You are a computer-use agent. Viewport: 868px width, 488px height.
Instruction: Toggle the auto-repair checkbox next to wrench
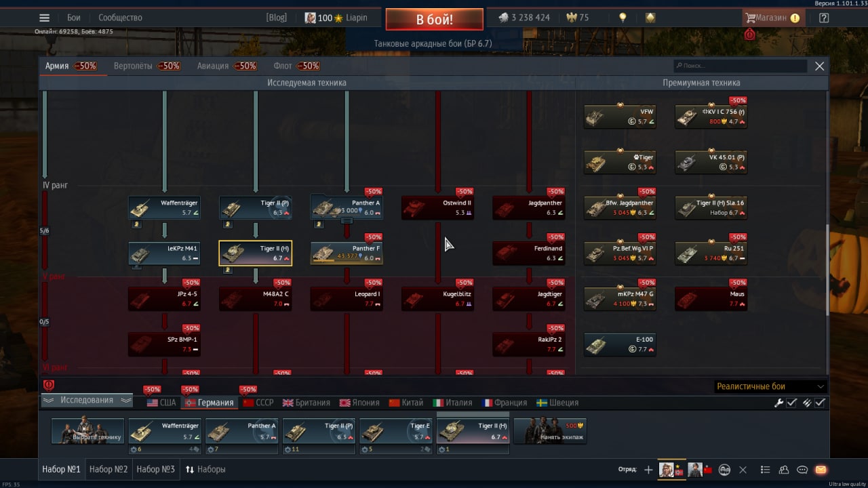(x=791, y=403)
